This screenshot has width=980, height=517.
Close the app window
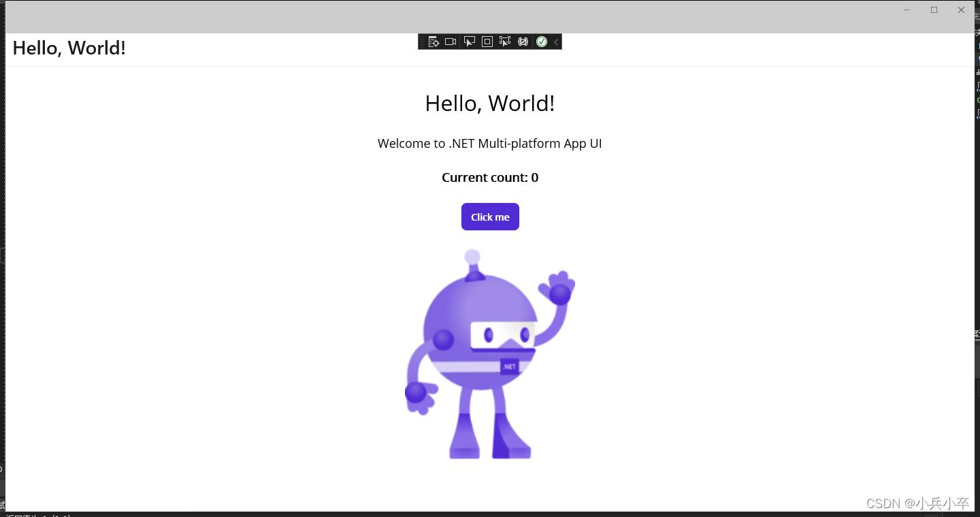961,10
